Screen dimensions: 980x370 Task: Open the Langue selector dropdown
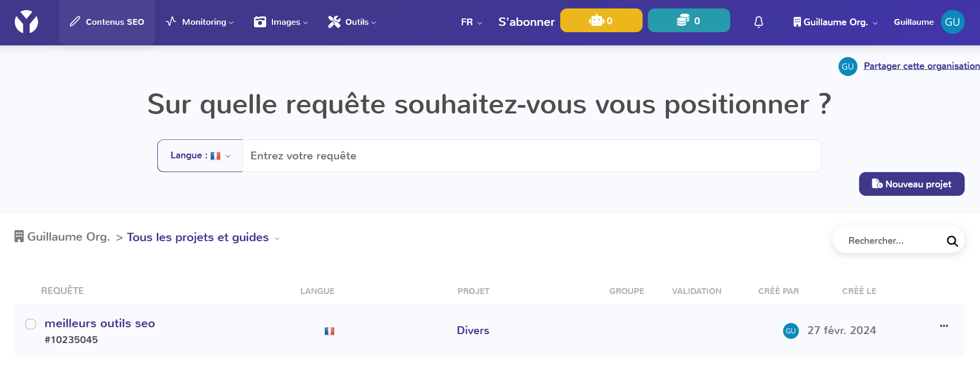coord(200,156)
